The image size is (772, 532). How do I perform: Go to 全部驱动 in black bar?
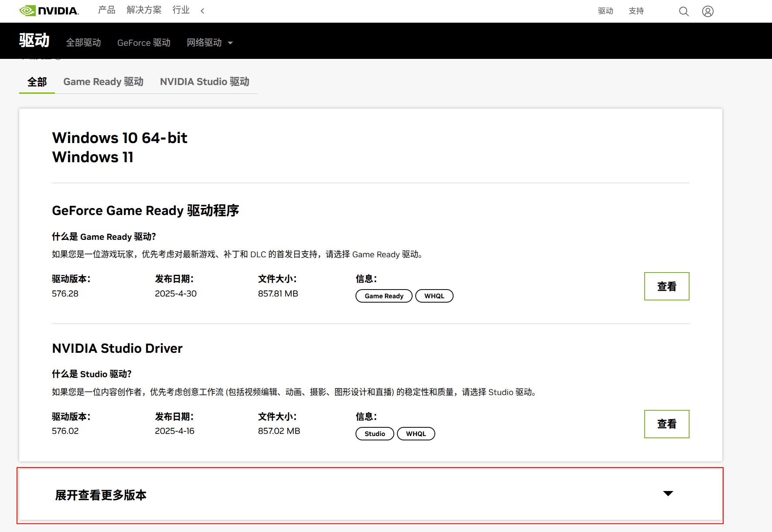[83, 43]
